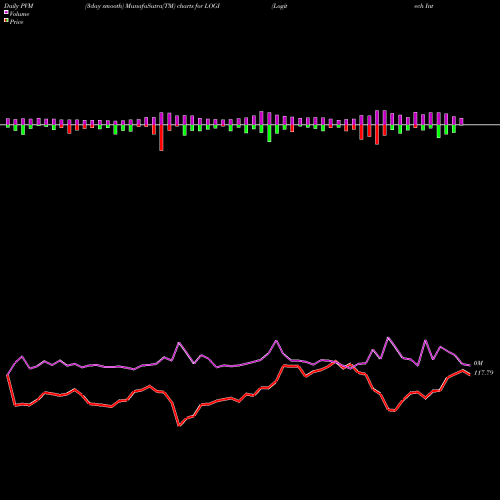Click the tallest red downward volume bar
The image size is (500, 500).
pyautogui.click(x=161, y=138)
